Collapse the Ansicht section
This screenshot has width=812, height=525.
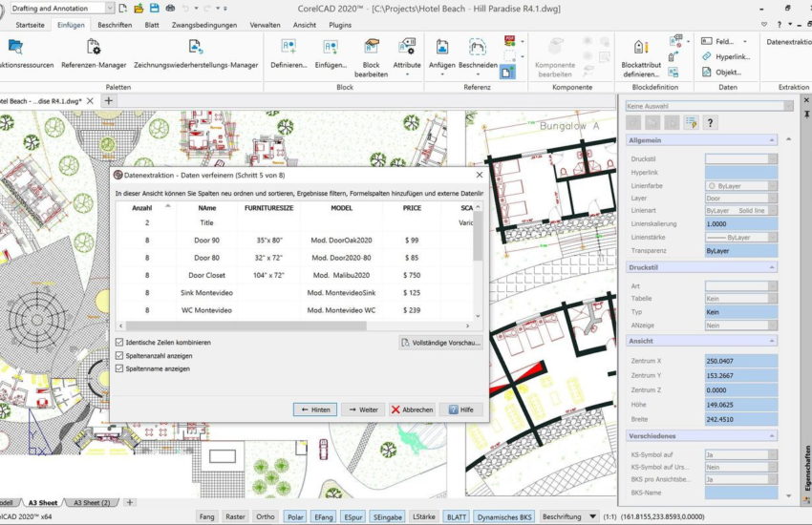[771, 341]
